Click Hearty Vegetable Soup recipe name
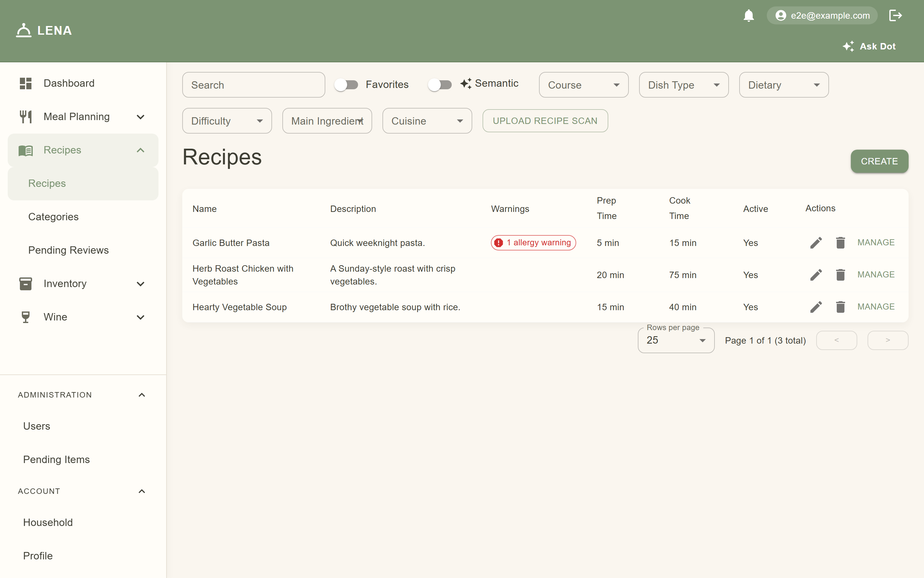924x578 pixels. tap(239, 307)
